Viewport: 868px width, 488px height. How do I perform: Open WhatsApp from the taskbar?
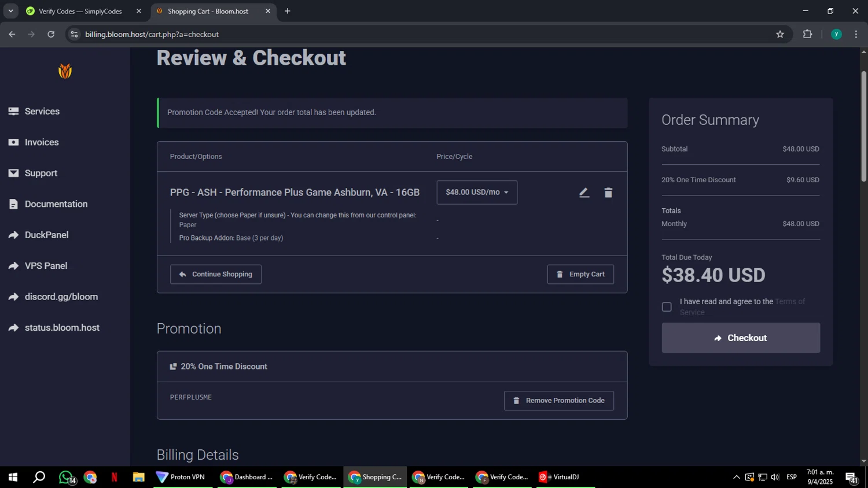coord(66,478)
